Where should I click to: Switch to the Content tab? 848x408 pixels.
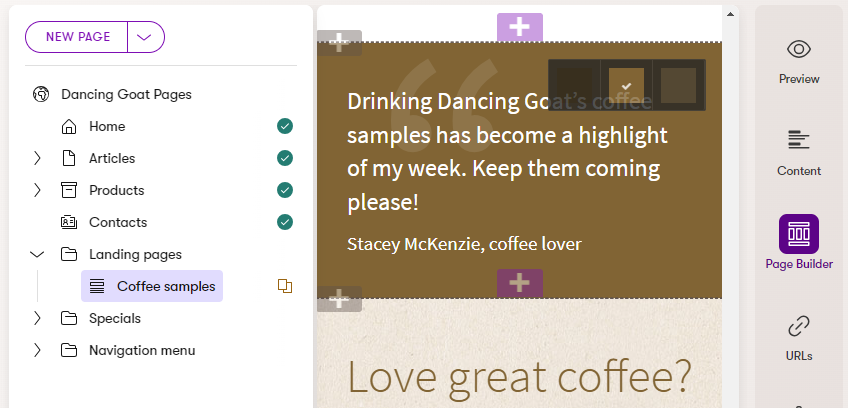click(798, 152)
